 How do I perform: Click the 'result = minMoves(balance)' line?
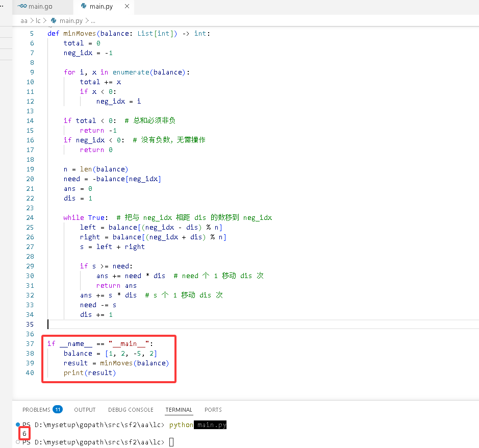tap(116, 363)
